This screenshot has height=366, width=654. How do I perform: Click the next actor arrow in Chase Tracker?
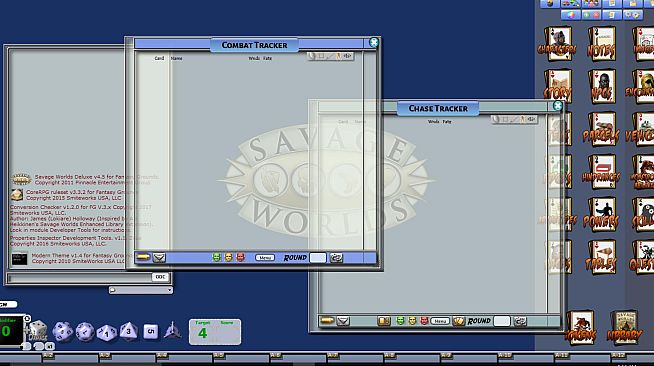coord(327,321)
